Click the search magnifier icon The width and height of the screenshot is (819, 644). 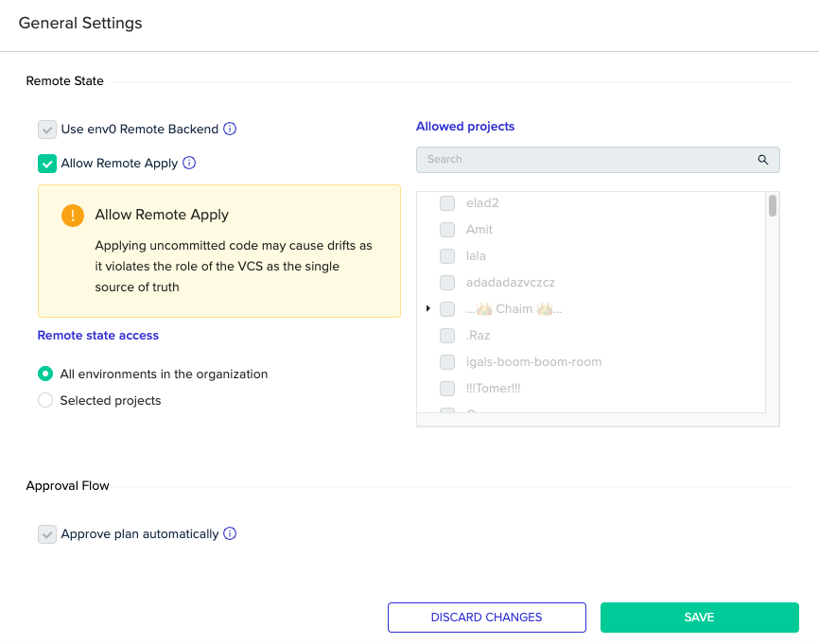tap(763, 160)
